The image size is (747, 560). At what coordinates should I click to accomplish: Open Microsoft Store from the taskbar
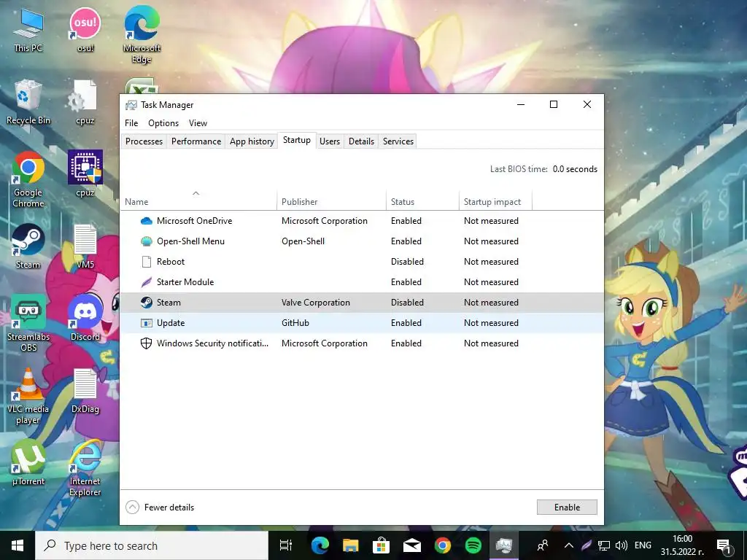point(381,545)
